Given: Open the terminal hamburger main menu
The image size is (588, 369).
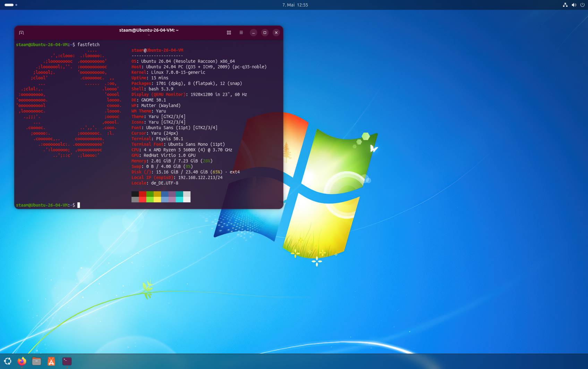Looking at the screenshot, I should 241,33.
